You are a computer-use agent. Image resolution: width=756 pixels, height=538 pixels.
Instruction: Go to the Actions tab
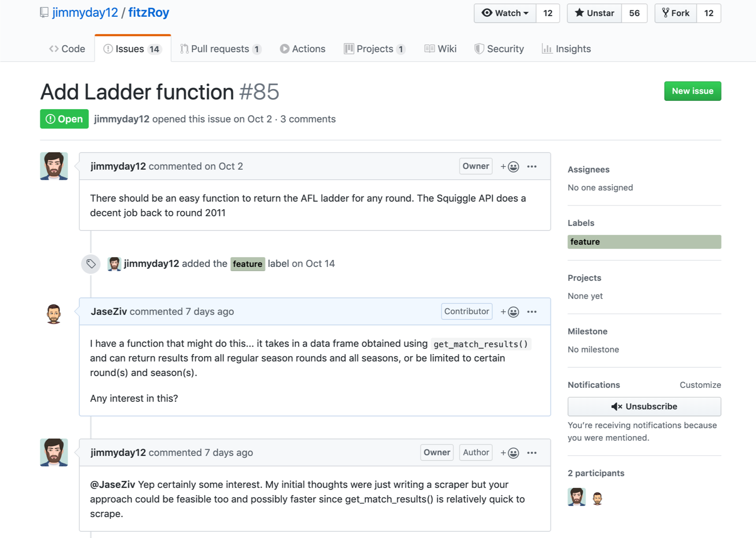click(303, 49)
